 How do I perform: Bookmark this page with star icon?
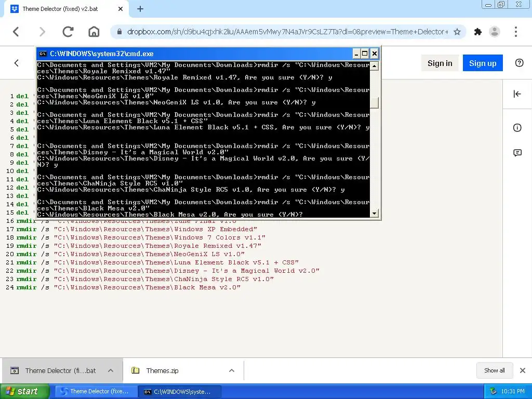(x=457, y=32)
